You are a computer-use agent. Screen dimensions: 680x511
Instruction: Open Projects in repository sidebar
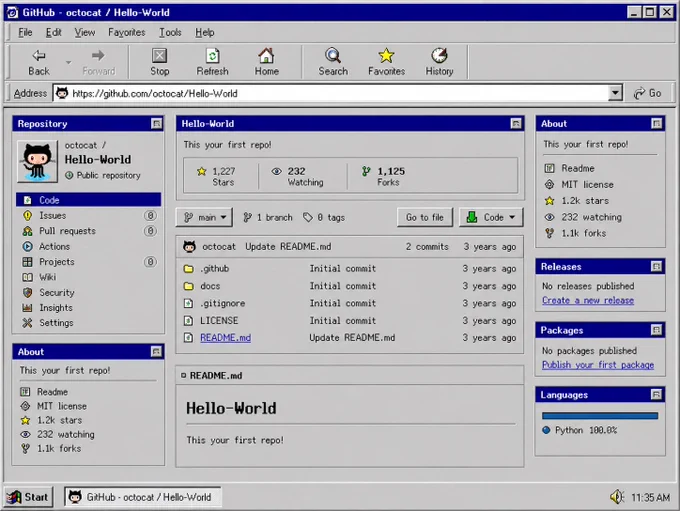coord(88,262)
